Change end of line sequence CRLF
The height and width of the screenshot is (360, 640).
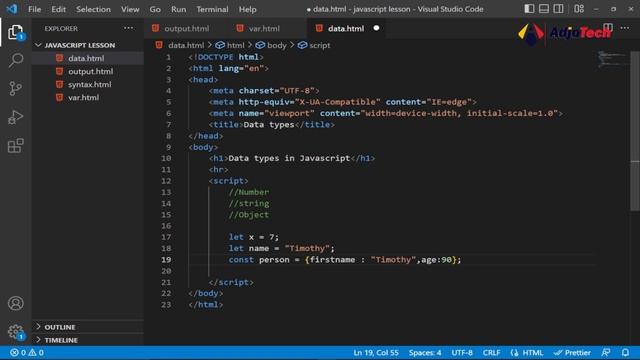pos(491,352)
